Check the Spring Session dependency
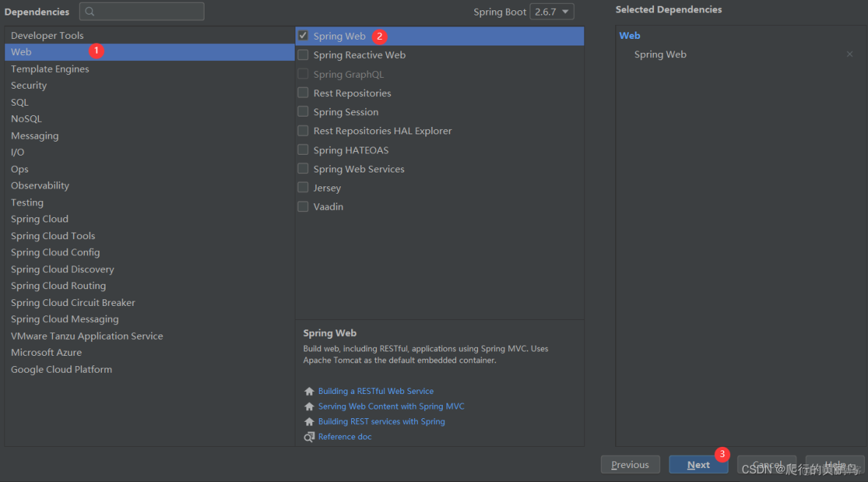Image resolution: width=868 pixels, height=482 pixels. (x=303, y=112)
